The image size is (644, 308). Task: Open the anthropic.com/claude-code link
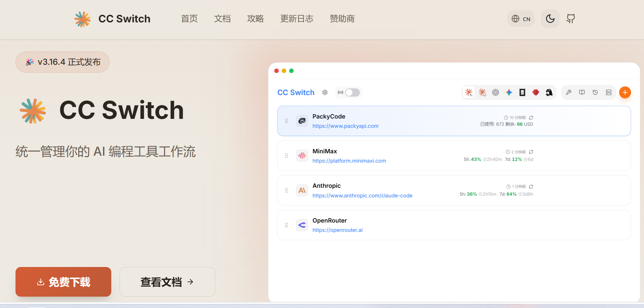(x=362, y=196)
